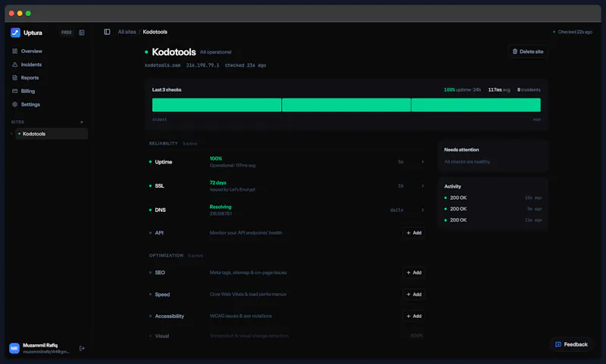The image size is (606, 364).
Task: Click the 72 days SSL value
Action: coord(218,182)
